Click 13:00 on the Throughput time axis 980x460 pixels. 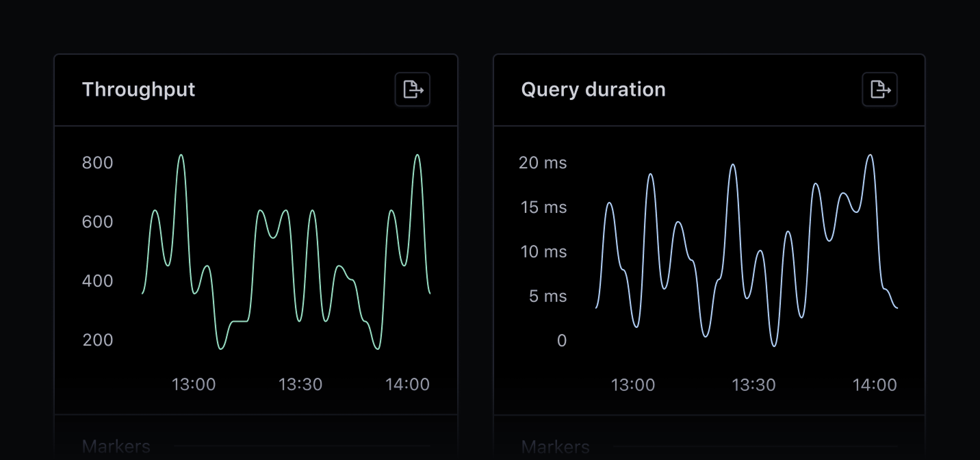[x=194, y=384]
